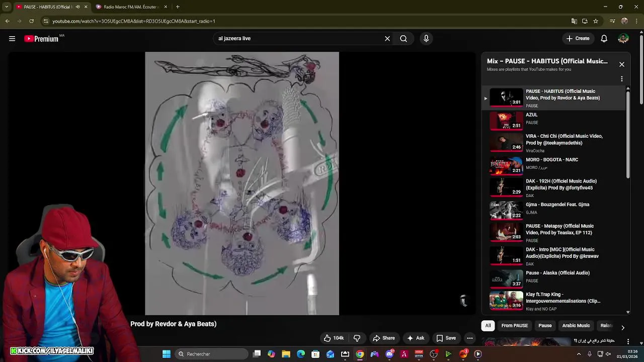The image size is (644, 362).
Task: Play AZUL from the Mix list
Action: (553, 121)
